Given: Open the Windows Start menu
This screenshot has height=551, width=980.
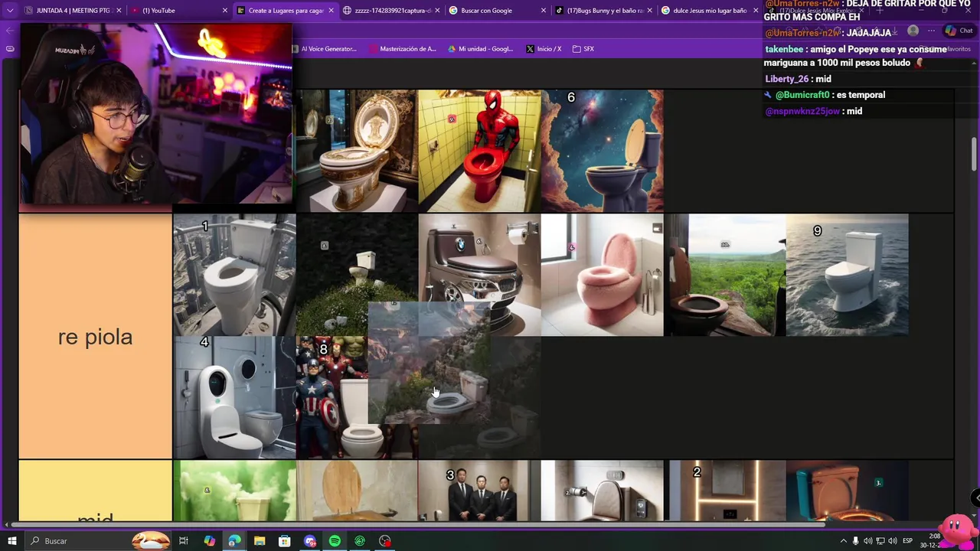Looking at the screenshot, I should click(x=12, y=541).
